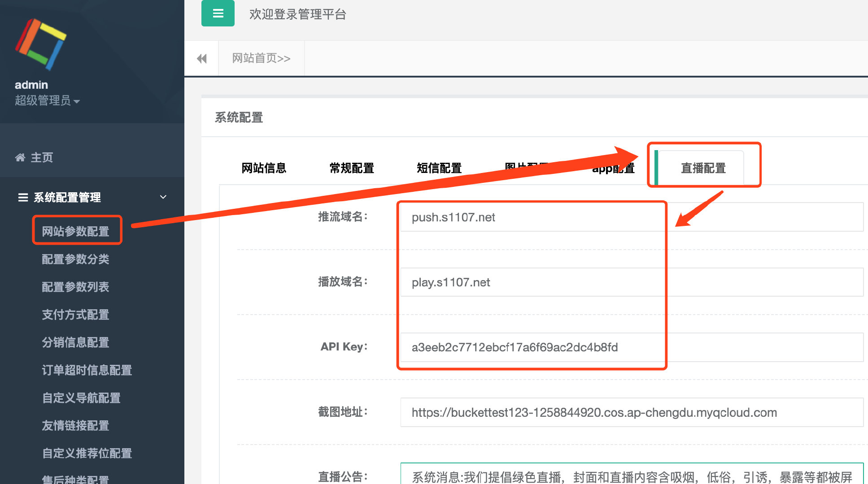
Task: Click the home icon beside 主页
Action: (20, 157)
